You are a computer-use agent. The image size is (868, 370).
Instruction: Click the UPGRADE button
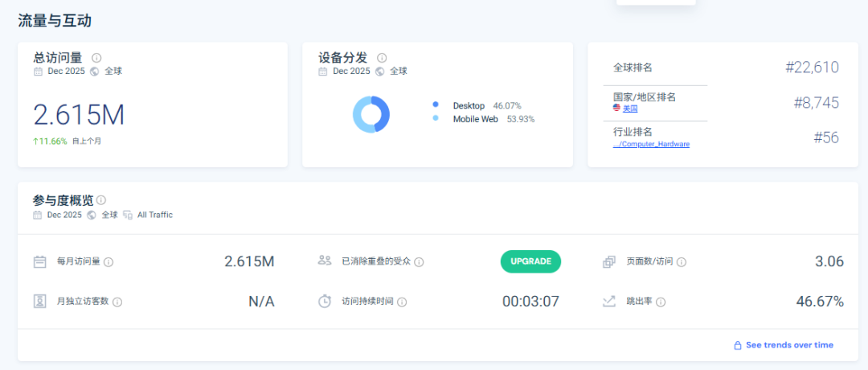click(531, 261)
